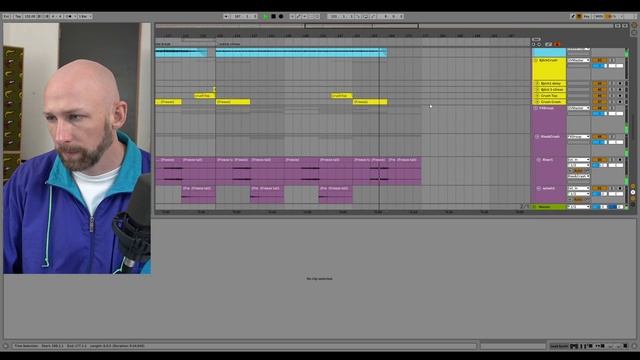The width and height of the screenshot is (640, 360).
Task: Deactivate the Crush Top track activator
Action: pyautogui.click(x=600, y=96)
